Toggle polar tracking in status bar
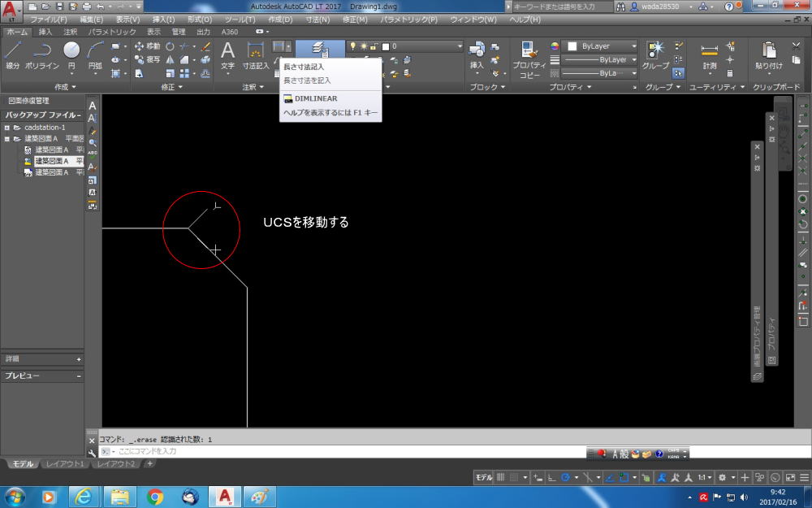Image resolution: width=812 pixels, height=508 pixels. (x=565, y=477)
